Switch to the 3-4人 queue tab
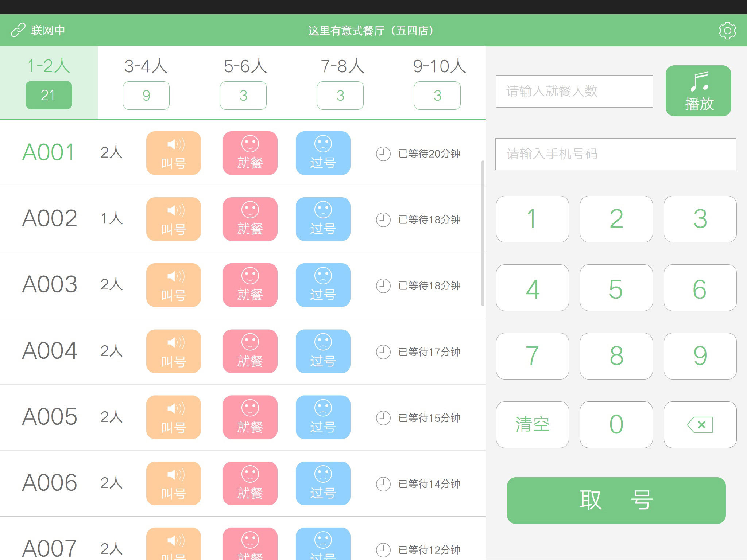This screenshot has width=747, height=560. [146, 83]
